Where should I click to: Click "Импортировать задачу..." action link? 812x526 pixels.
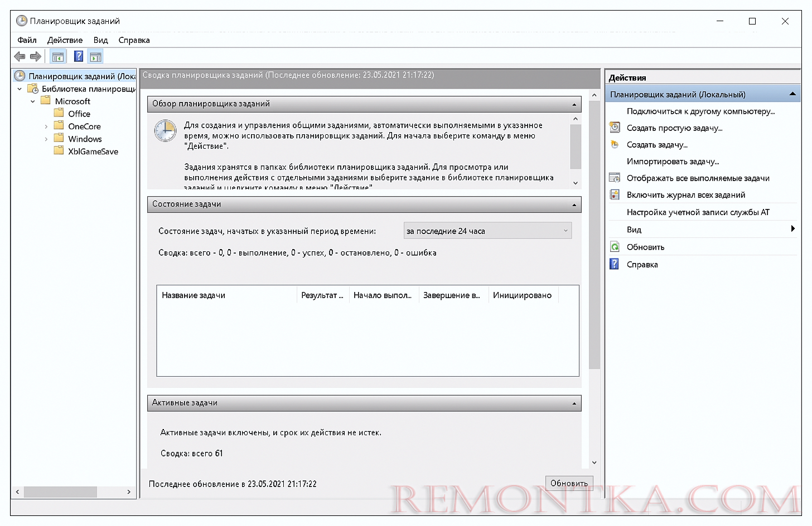pos(673,162)
